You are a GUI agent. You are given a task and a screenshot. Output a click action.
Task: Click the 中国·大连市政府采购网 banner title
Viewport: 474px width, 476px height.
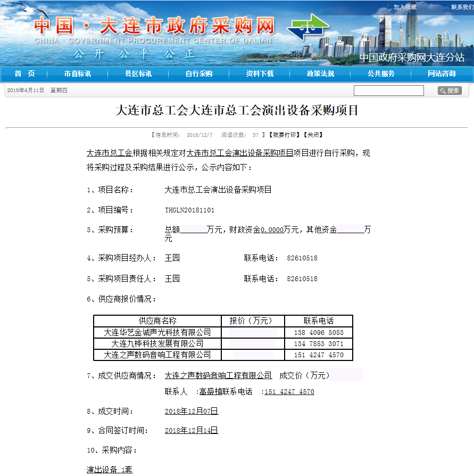154,26
